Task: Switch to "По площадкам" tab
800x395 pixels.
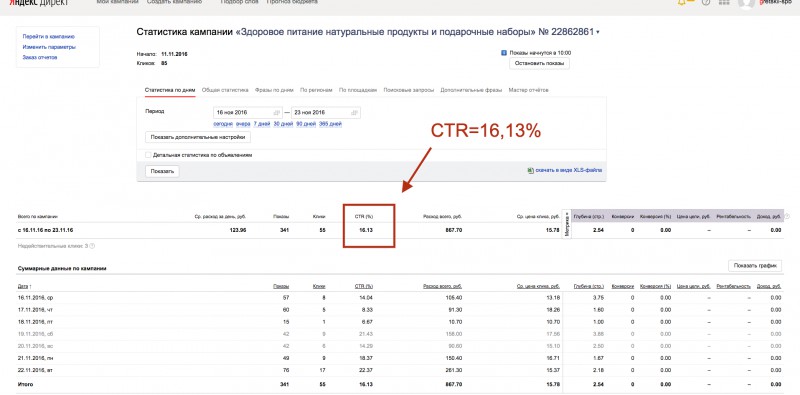Action: [358, 90]
